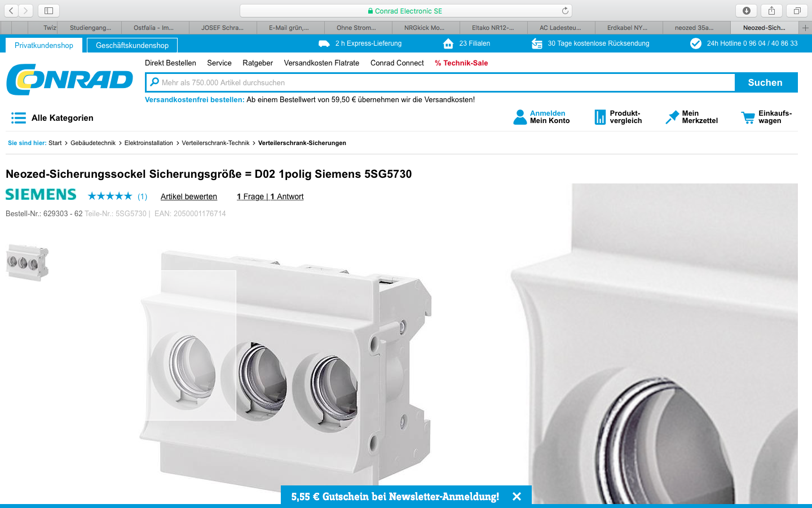
Task: Close the newsletter Gutschein banner
Action: pyautogui.click(x=517, y=497)
